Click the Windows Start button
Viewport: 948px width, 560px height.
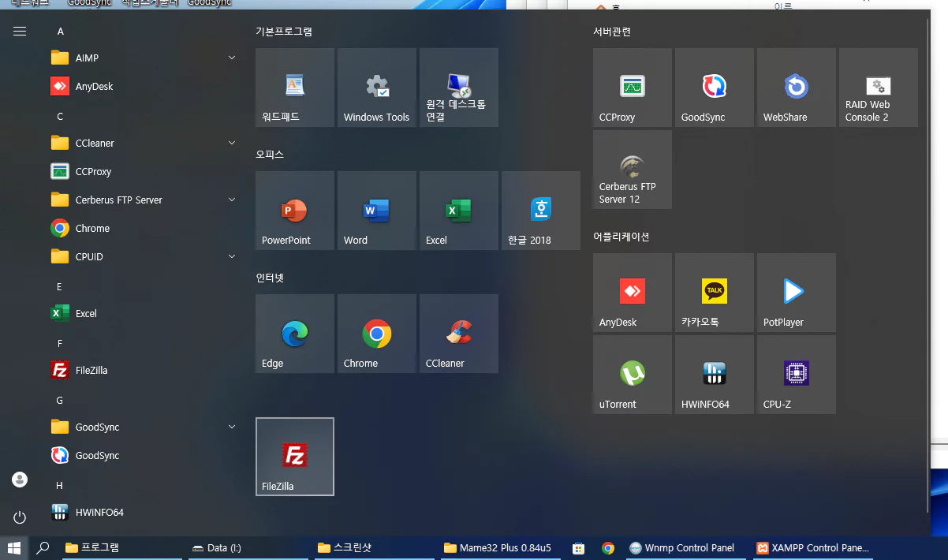14,548
